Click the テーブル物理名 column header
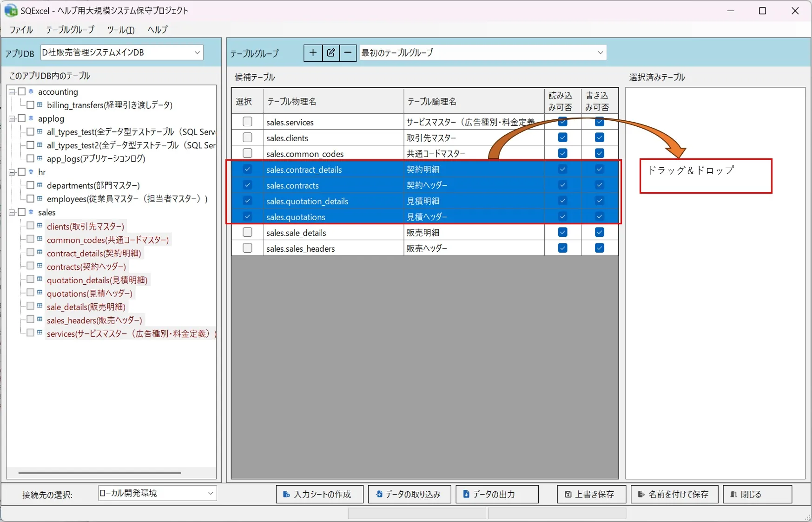The width and height of the screenshot is (812, 522). point(334,101)
